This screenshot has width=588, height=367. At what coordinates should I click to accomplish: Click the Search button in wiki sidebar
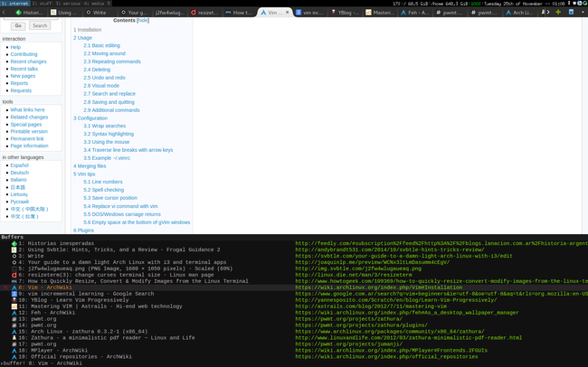tap(40, 25)
